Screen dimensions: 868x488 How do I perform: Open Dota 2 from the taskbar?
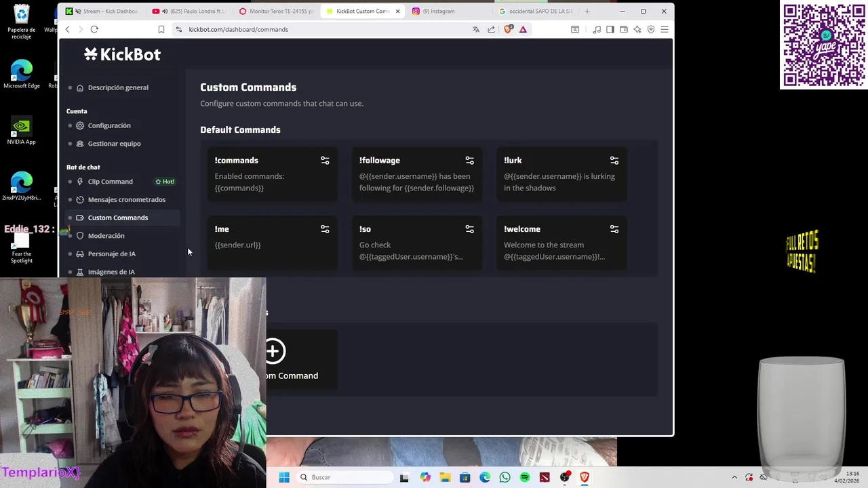(x=545, y=477)
